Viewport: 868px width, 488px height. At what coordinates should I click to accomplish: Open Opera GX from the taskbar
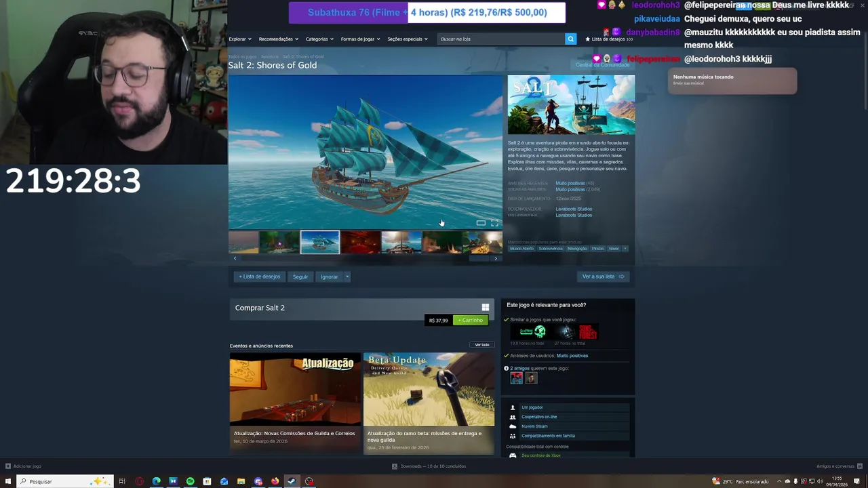(139, 481)
